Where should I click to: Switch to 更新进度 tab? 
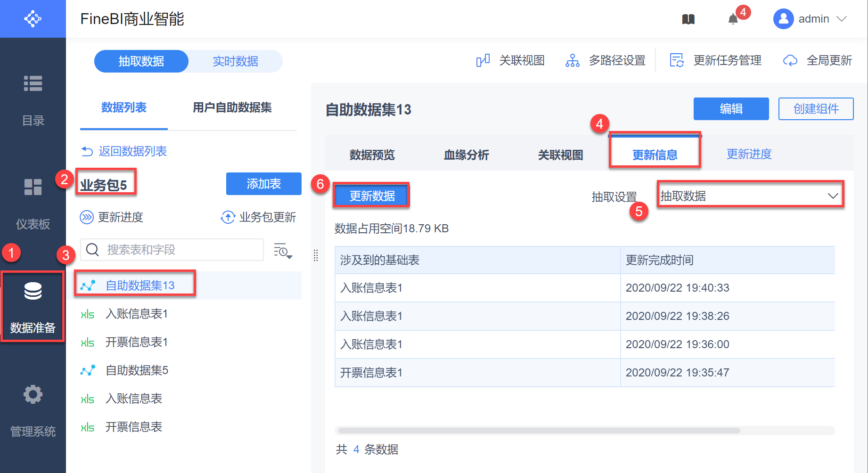[749, 154]
